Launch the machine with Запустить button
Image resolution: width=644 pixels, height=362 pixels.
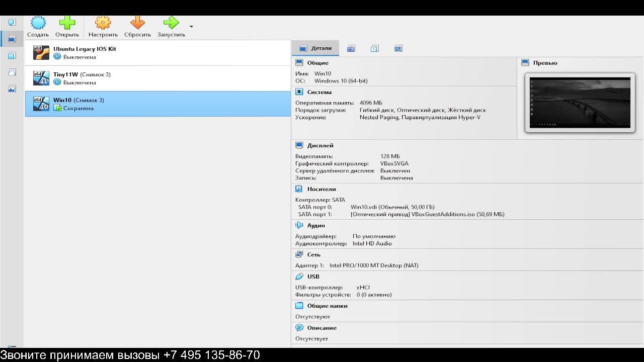[x=171, y=27]
